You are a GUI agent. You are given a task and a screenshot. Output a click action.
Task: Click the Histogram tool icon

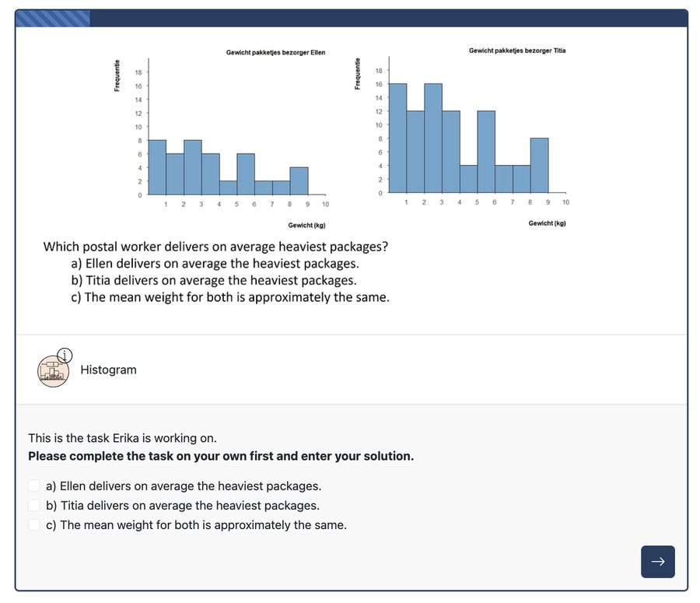(53, 370)
